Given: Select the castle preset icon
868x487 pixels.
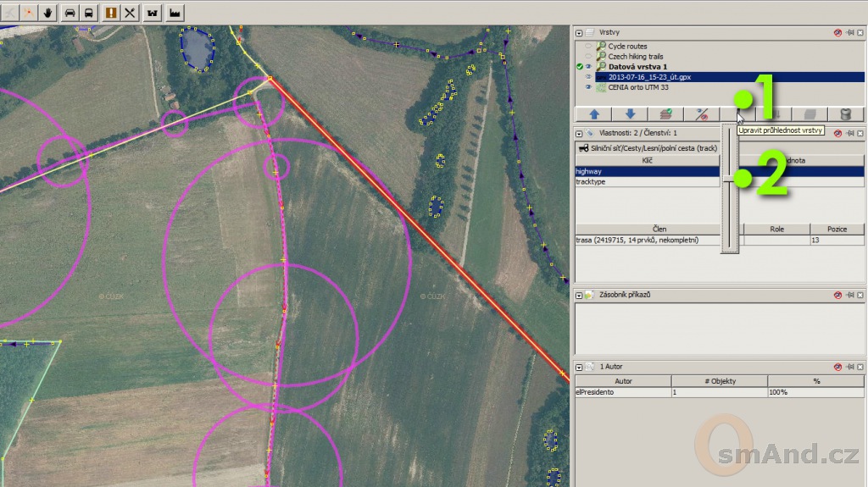Looking at the screenshot, I should (x=153, y=12).
